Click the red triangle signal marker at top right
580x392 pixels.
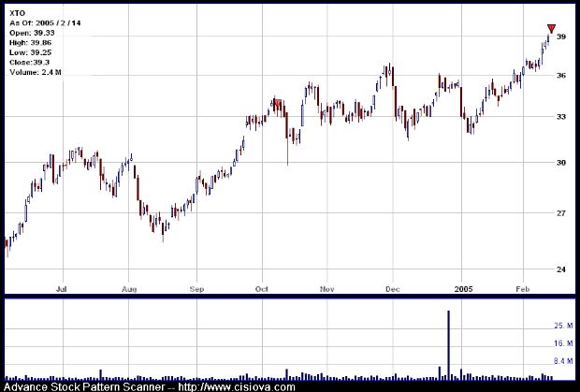(551, 29)
